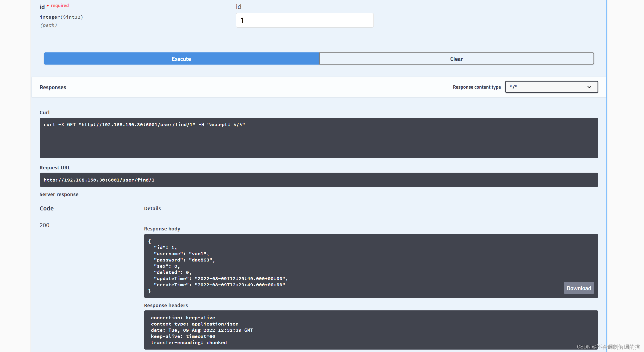Click the (path) parameter location label

click(x=48, y=25)
